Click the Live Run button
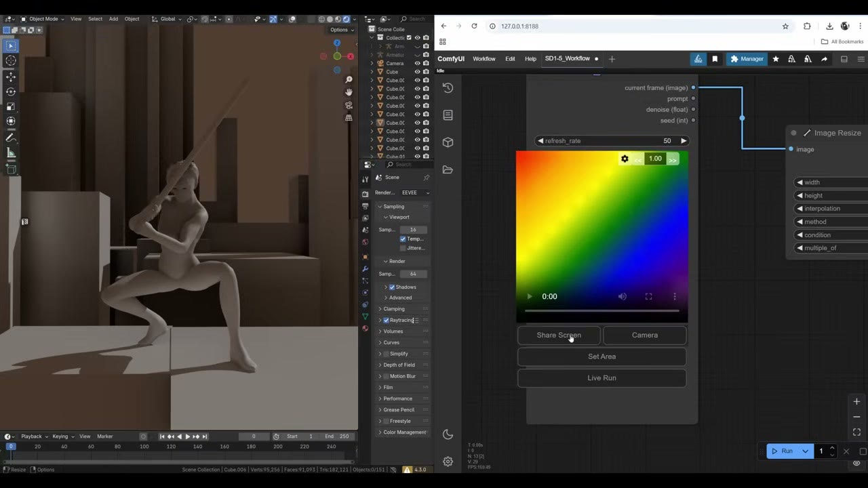868x488 pixels. 602,378
